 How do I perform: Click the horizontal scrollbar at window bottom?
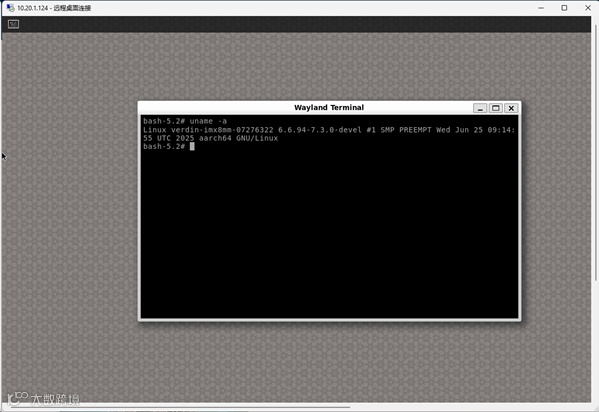180,407
